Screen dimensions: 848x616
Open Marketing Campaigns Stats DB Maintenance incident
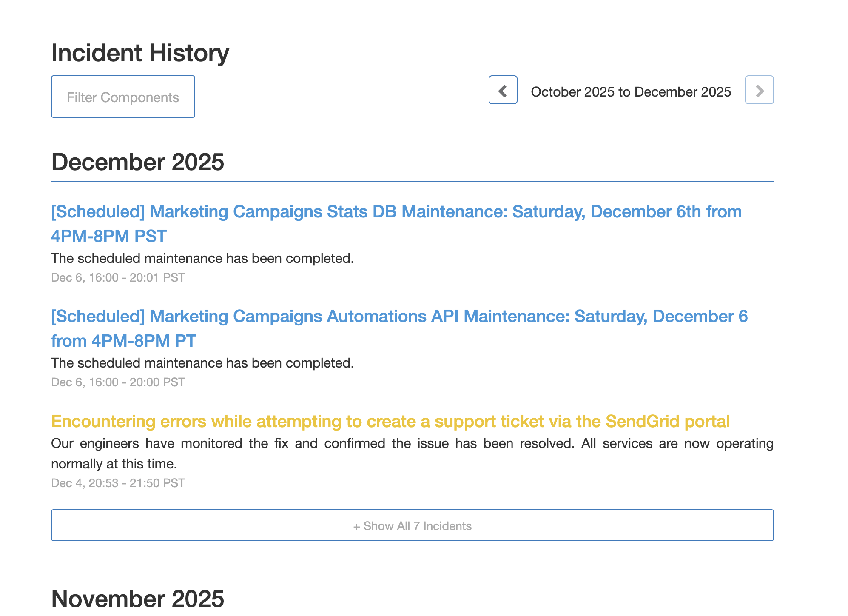[396, 212]
